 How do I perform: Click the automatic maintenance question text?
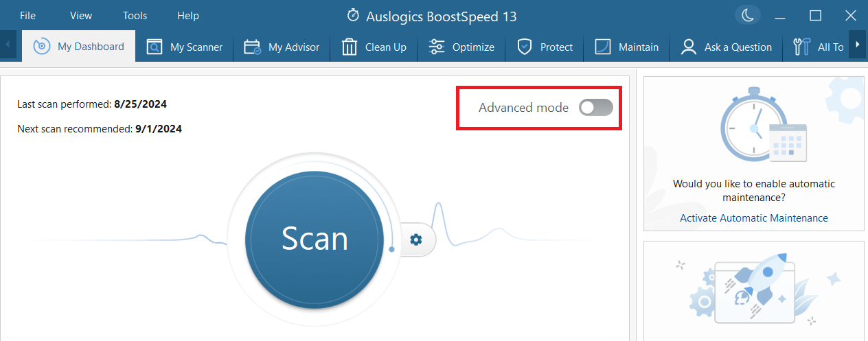pyautogui.click(x=754, y=191)
